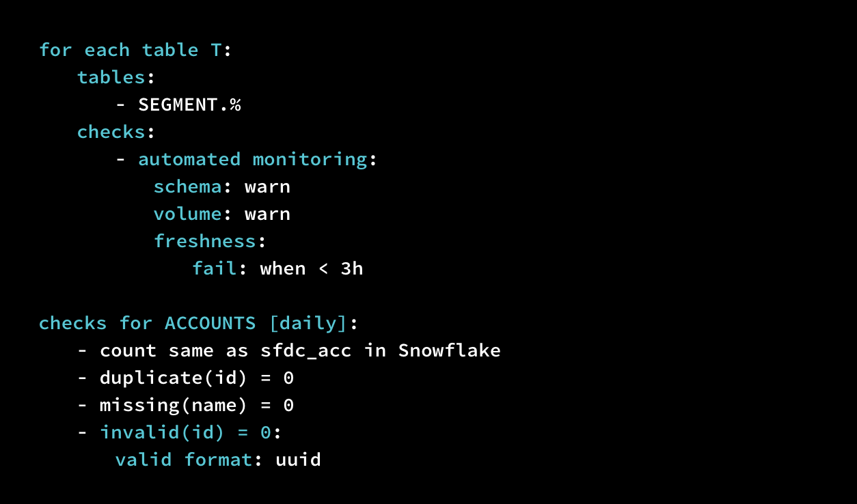
Task: Click the 'tables' key
Action: [x=111, y=77]
